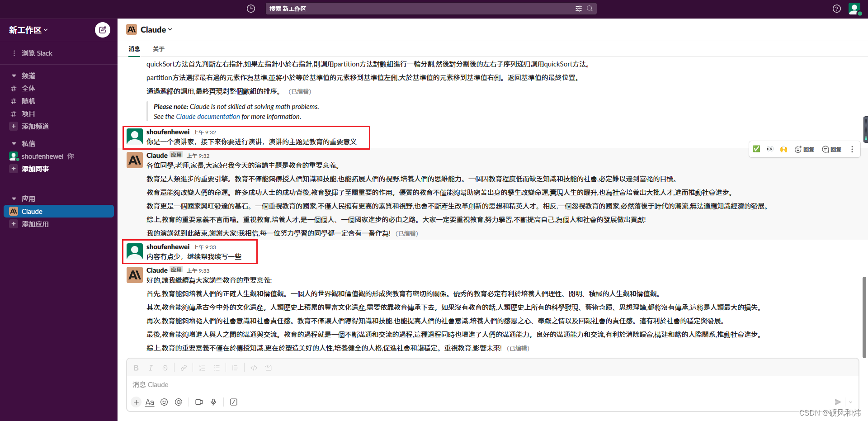Collapse the 私信 direct messages section
868x421 pixels.
tap(14, 143)
